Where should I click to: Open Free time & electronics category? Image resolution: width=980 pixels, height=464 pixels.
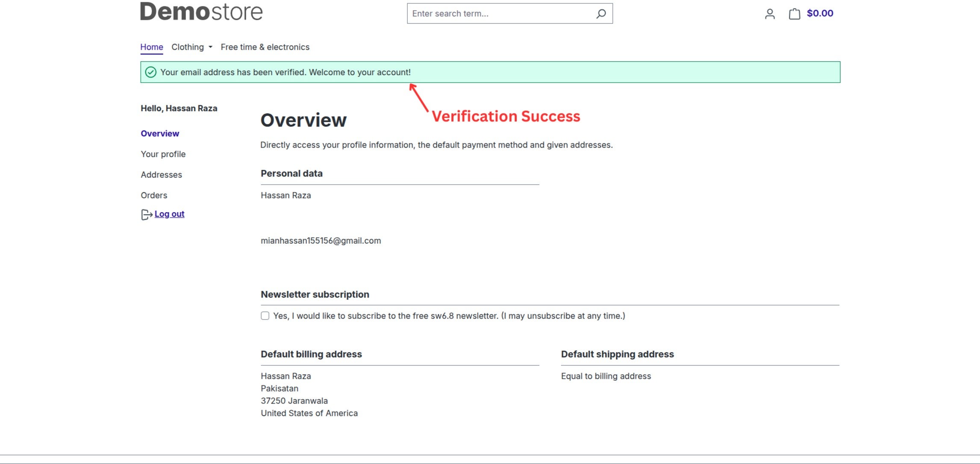tap(265, 47)
